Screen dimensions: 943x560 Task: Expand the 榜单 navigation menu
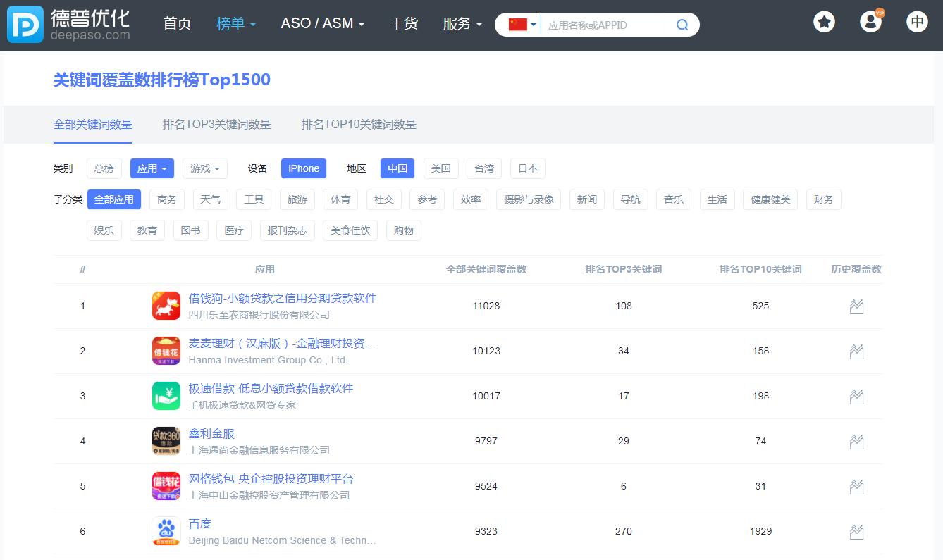tap(235, 23)
